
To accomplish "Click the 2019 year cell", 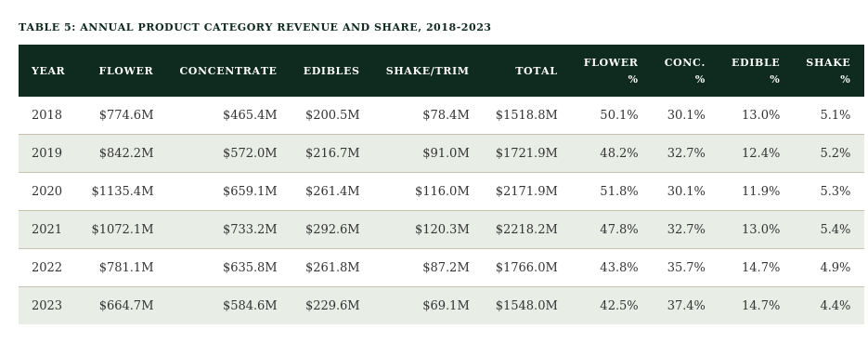I will point(46,153).
